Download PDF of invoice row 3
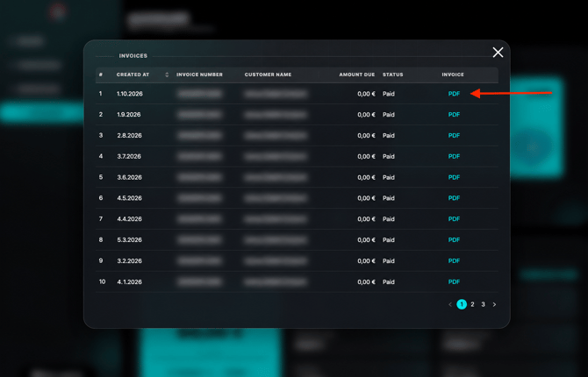The width and height of the screenshot is (588, 377). tap(454, 136)
